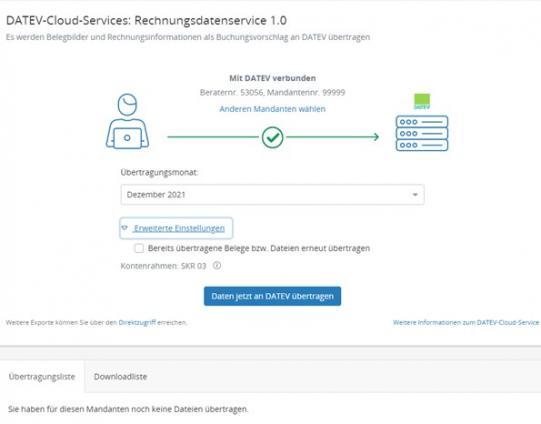Viewport: 541px width, 424px height.
Task: Click the DATEV server icon
Action: pos(422,133)
